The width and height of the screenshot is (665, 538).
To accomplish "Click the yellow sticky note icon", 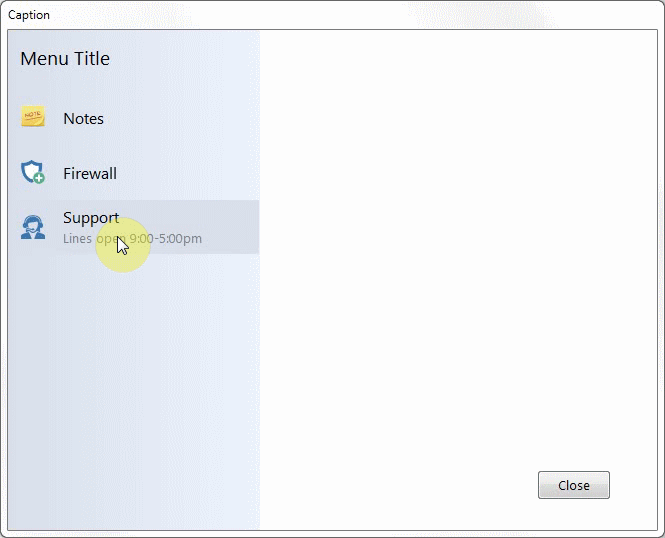I will [x=33, y=117].
